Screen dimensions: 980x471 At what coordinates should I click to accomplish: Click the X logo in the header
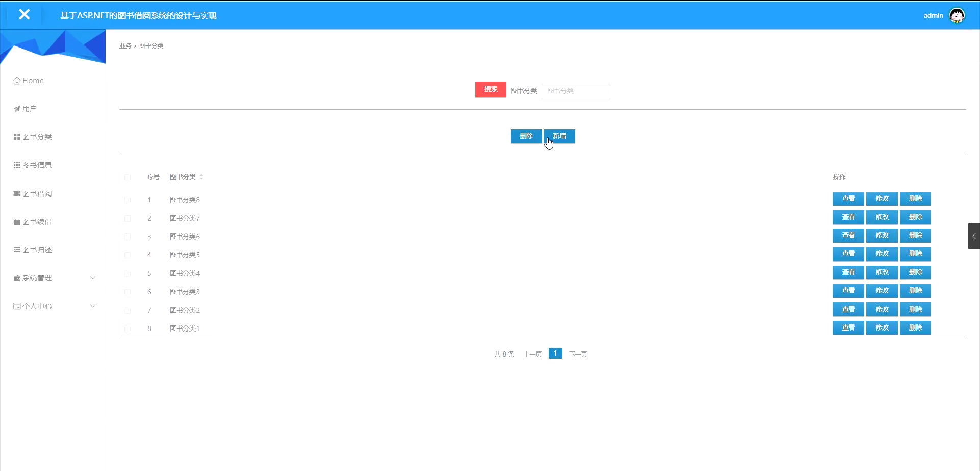(24, 14)
